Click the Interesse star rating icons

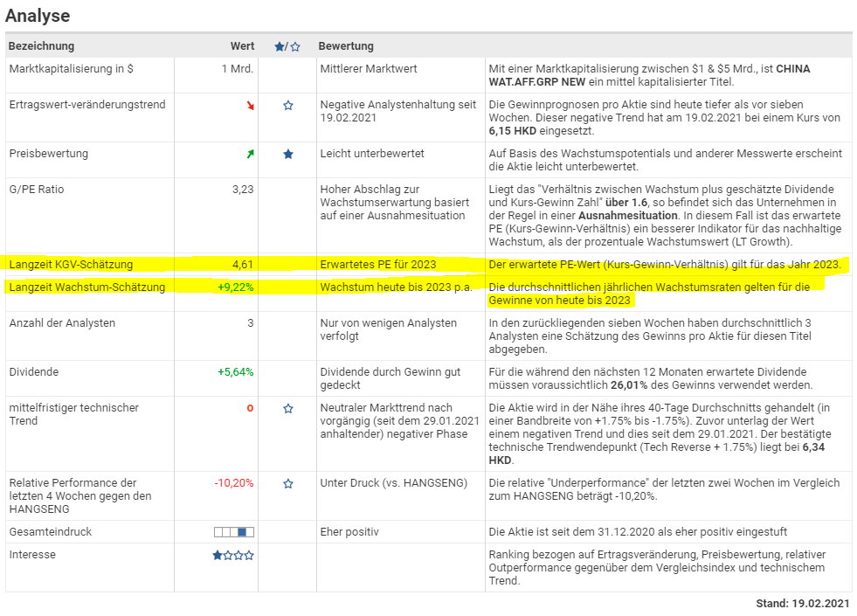click(233, 555)
